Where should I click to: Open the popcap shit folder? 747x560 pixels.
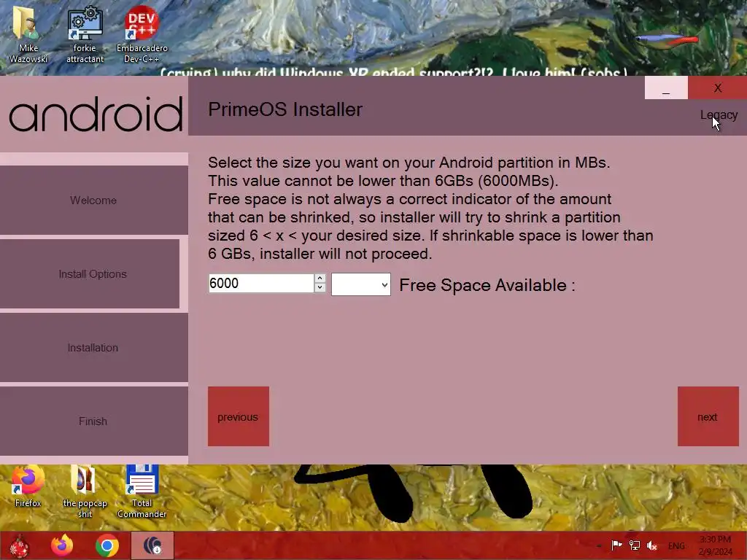pyautogui.click(x=85, y=491)
